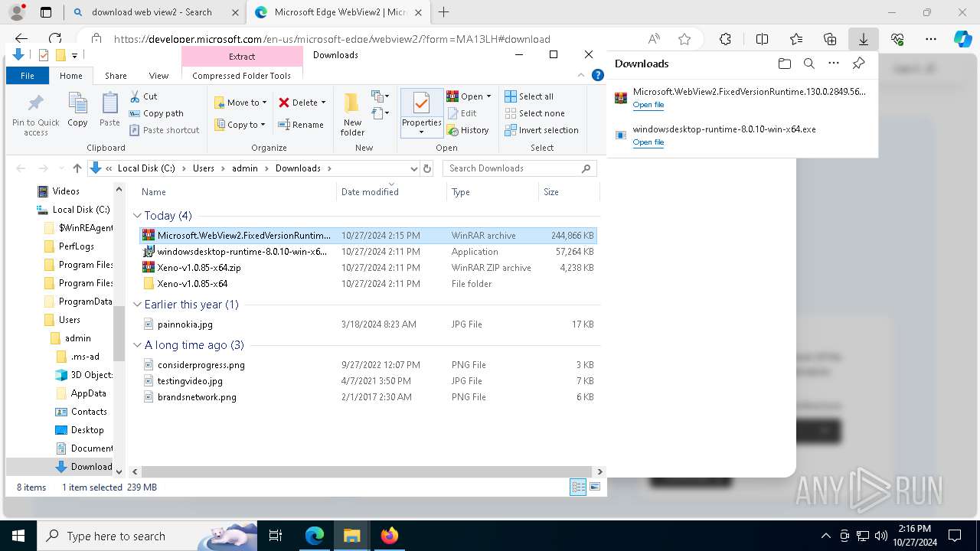Open file link for windowsdesktop-runtime exe
Image resolution: width=980 pixels, height=551 pixels.
[648, 142]
